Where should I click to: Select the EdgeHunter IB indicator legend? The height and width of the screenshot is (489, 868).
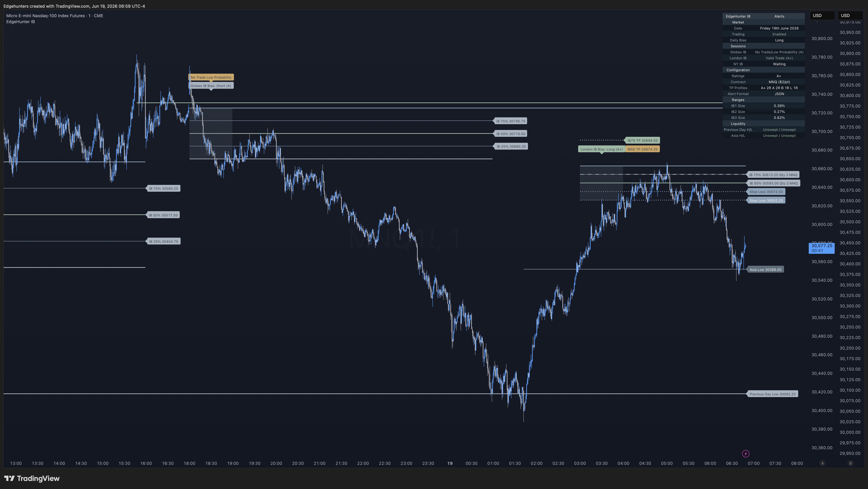[21, 22]
